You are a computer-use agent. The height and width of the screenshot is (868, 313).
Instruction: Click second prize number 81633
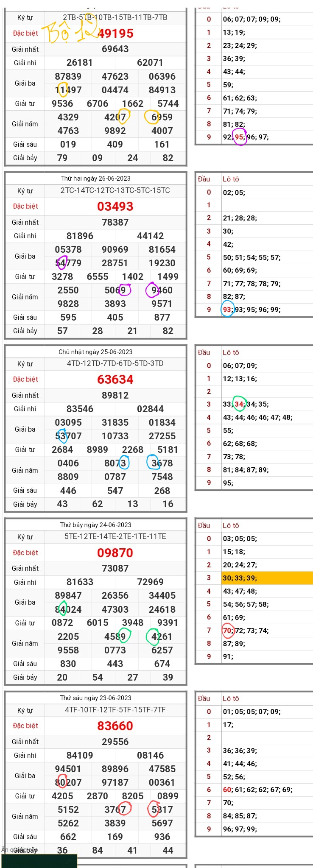pos(80,582)
